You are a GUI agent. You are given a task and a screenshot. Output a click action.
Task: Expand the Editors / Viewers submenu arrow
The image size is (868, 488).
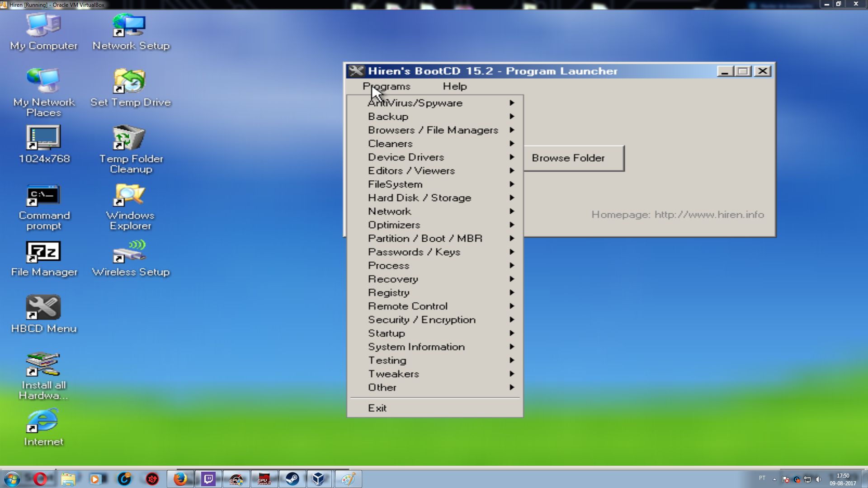pyautogui.click(x=512, y=171)
